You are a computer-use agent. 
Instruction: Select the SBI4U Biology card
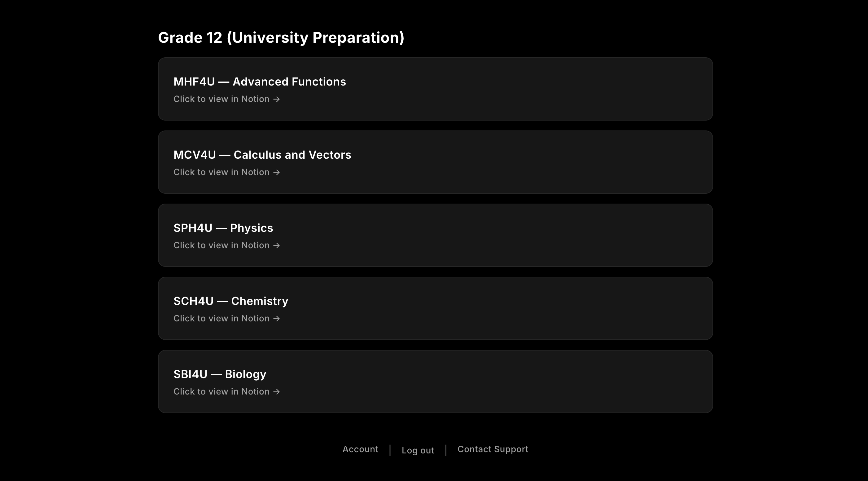tap(435, 381)
